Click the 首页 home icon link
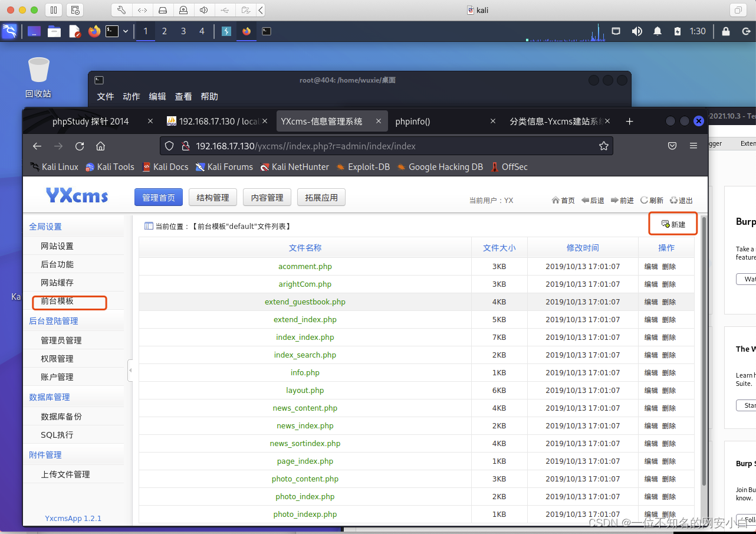Viewport: 756px width, 534px height. 563,201
